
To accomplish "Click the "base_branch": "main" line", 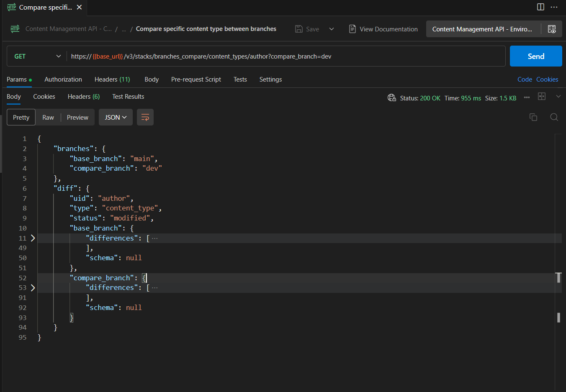I will 113,159.
